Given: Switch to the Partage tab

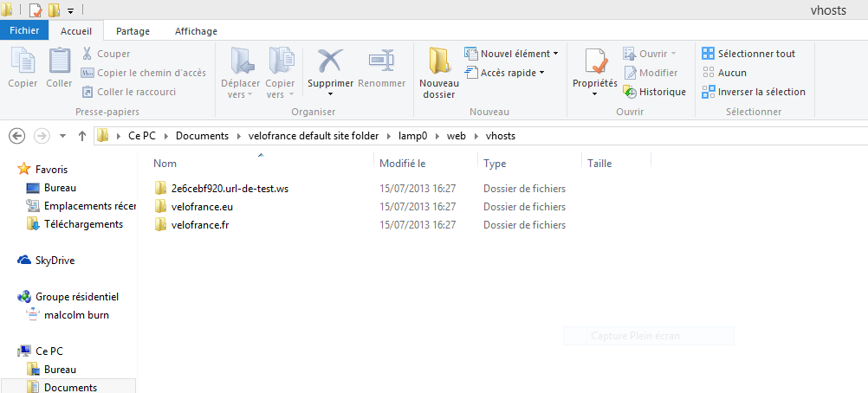Looking at the screenshot, I should (x=133, y=31).
